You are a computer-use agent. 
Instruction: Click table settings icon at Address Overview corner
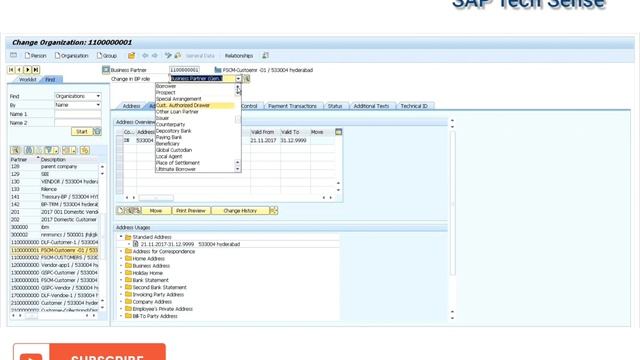(338, 132)
